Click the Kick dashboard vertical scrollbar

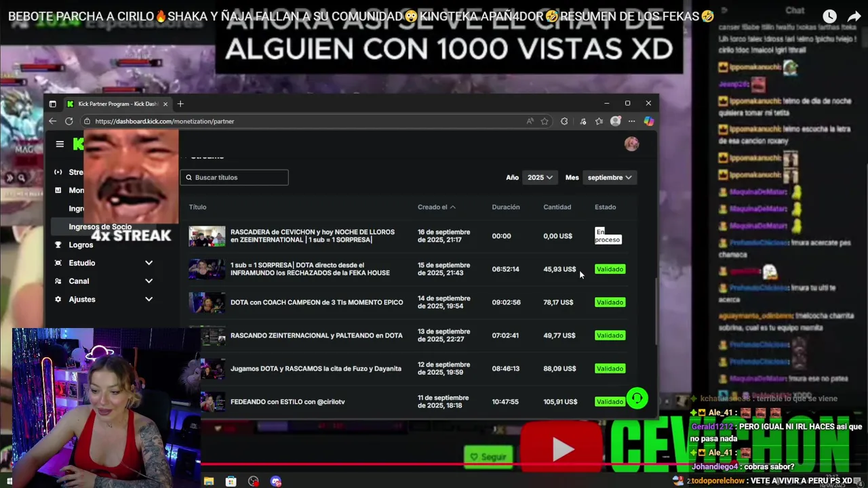(655, 311)
